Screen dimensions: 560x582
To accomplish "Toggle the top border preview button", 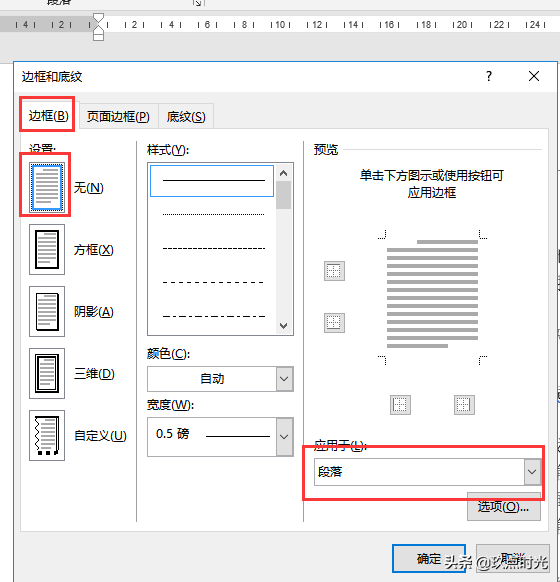I will click(x=334, y=271).
